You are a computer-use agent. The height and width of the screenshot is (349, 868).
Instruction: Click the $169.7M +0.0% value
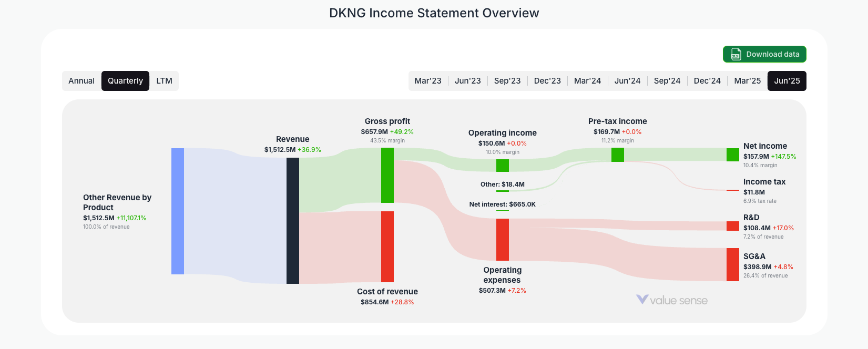618,132
